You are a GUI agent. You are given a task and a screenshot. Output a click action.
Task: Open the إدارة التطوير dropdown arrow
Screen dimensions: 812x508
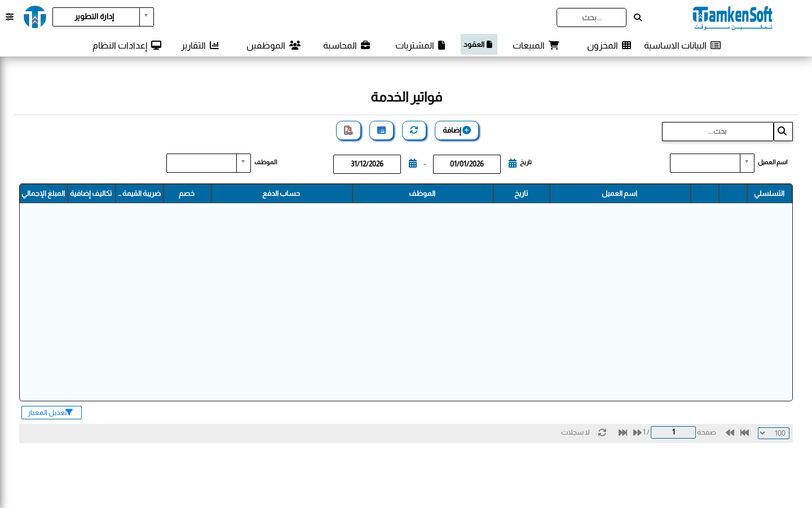pyautogui.click(x=146, y=16)
